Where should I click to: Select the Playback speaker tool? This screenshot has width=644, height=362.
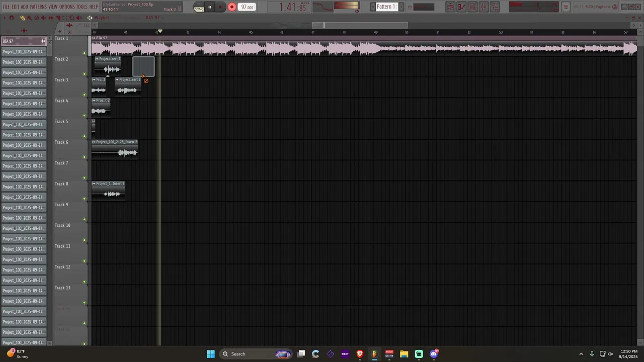click(79, 18)
